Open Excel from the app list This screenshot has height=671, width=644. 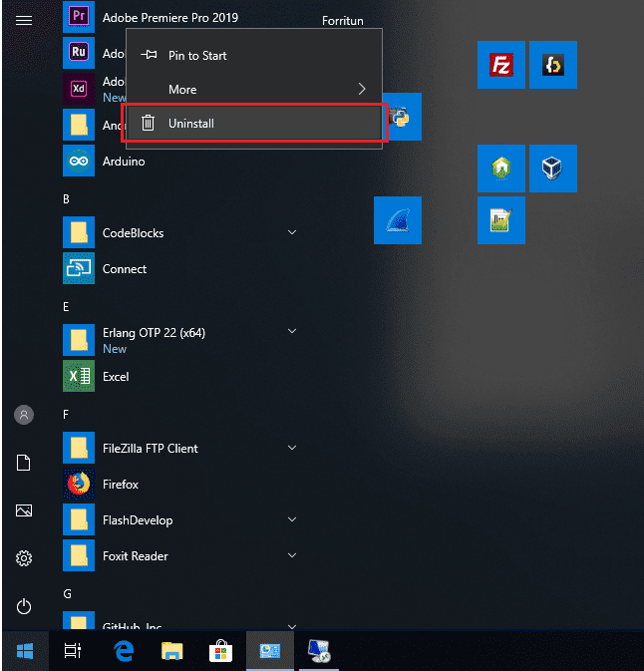[115, 377]
